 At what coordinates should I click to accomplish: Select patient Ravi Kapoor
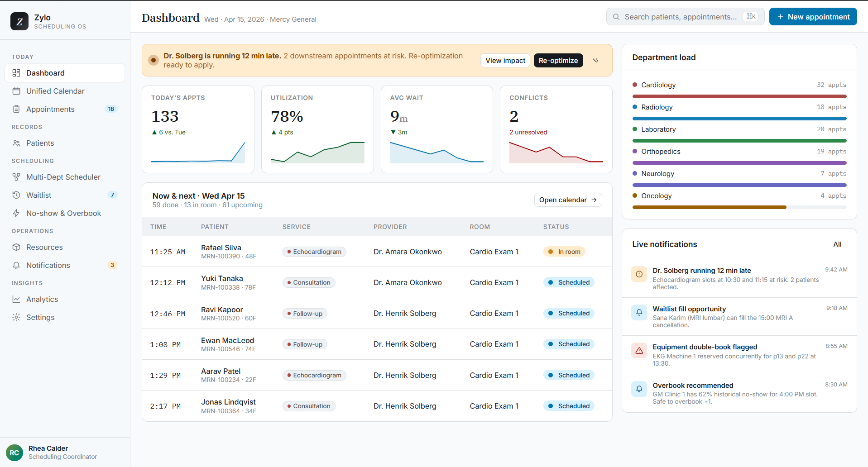point(222,310)
